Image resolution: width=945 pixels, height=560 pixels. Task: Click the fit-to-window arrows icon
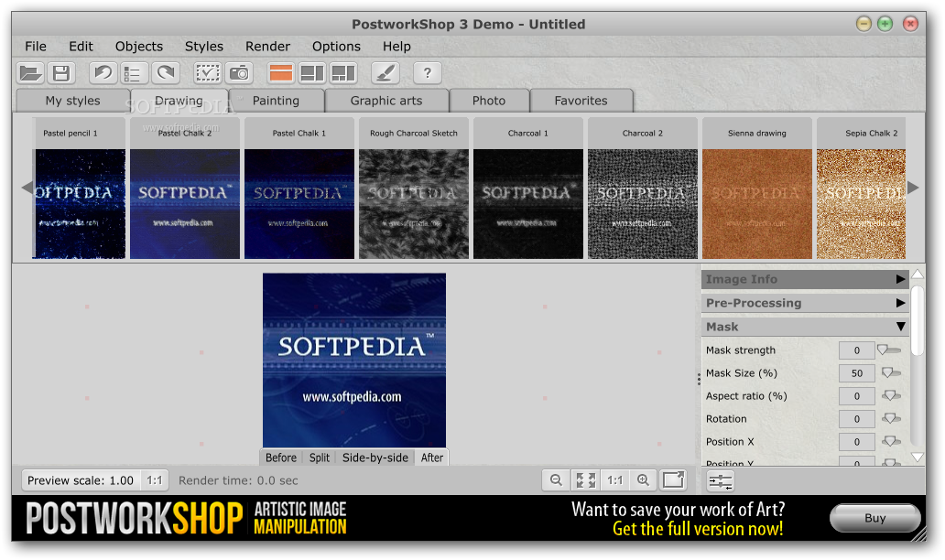tap(585, 479)
